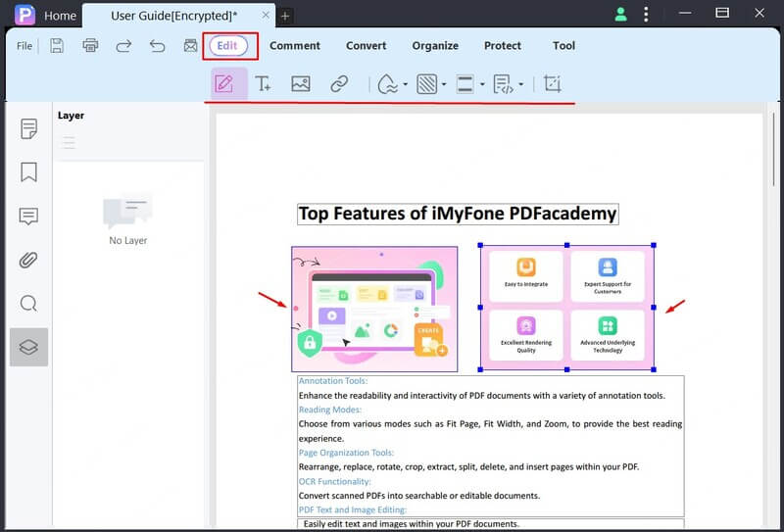The height and width of the screenshot is (532, 784).
Task: Click the 'Layer' panel title
Action: click(x=71, y=116)
